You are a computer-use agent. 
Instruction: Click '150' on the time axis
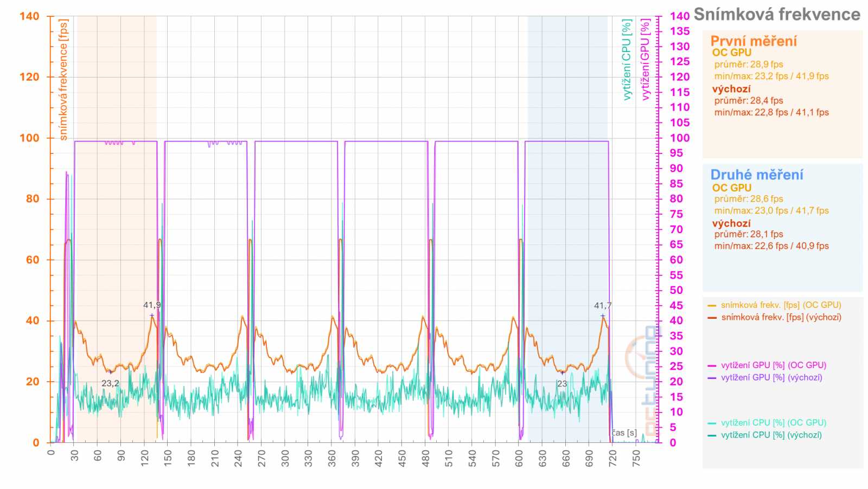click(x=168, y=459)
